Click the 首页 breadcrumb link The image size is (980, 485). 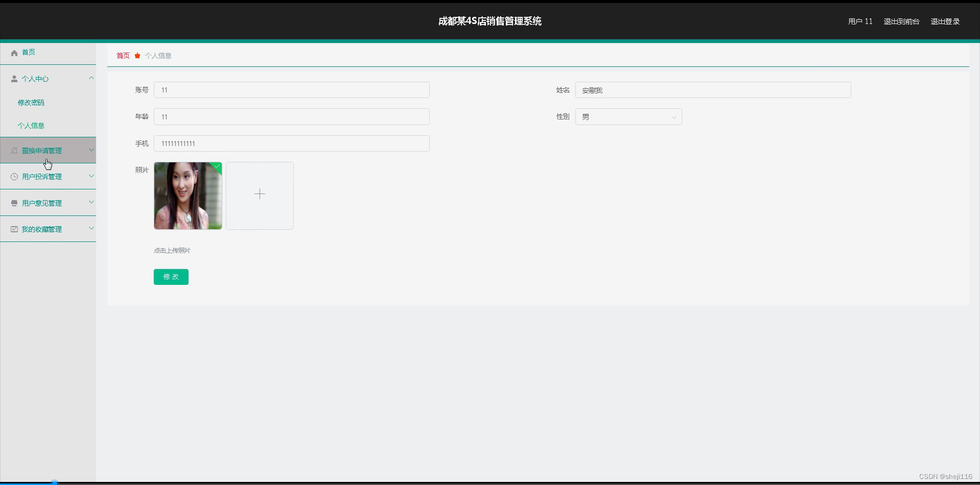click(122, 55)
